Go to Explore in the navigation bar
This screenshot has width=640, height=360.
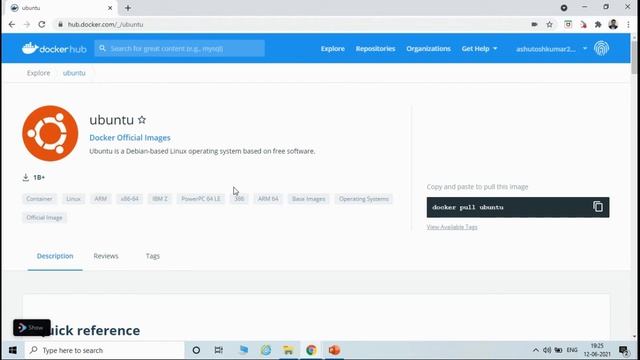333,49
